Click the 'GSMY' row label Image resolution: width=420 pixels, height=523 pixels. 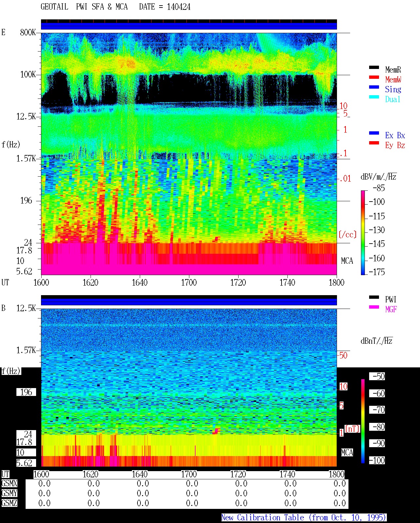[9, 493]
